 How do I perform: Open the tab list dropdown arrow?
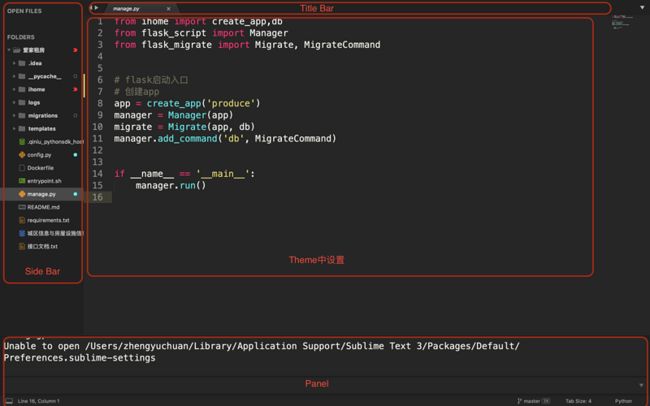point(642,7)
